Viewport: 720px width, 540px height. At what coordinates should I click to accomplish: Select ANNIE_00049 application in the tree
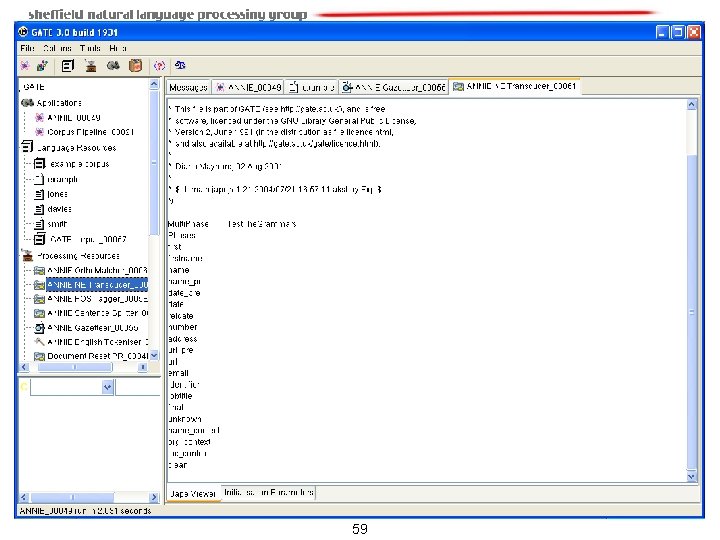coord(73,118)
